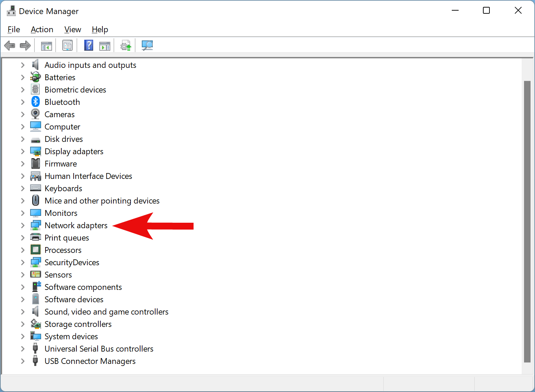
Task: Click the Sensors category icon
Action: tap(35, 274)
